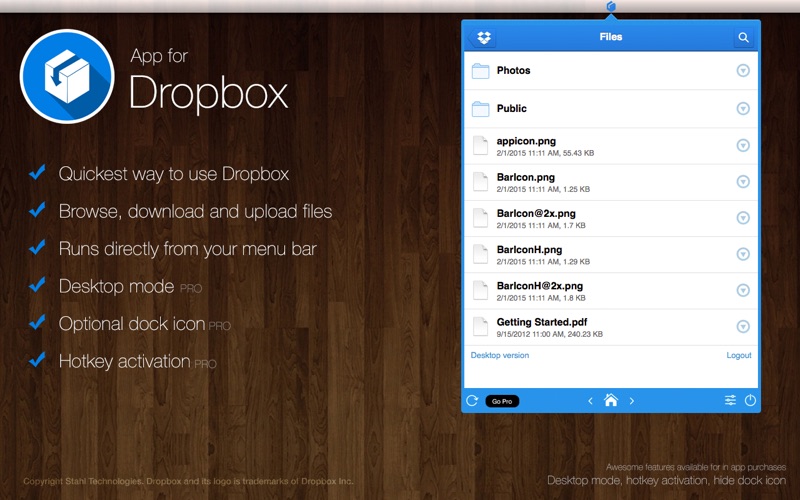The height and width of the screenshot is (500, 800).
Task: Click the Dropbox logo back button
Action: 482,37
